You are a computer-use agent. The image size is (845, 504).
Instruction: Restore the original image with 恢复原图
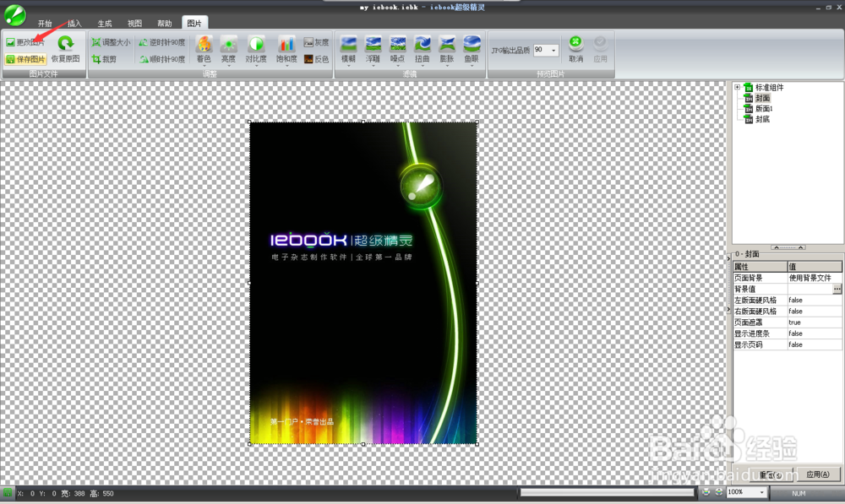(66, 50)
